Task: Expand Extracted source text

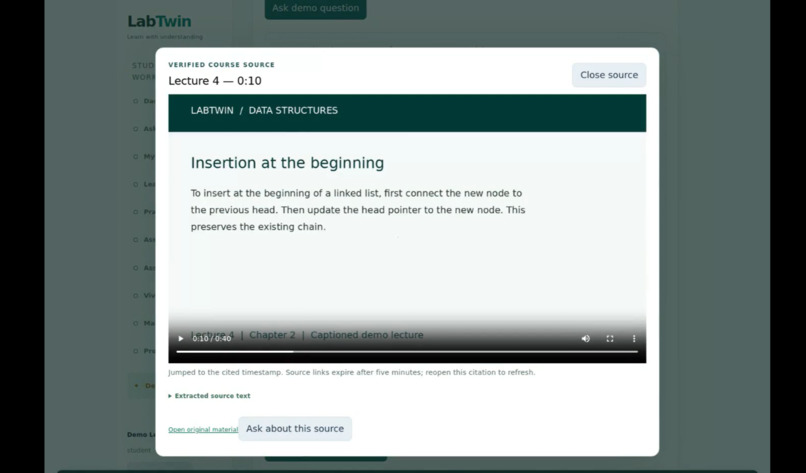Action: (209, 396)
